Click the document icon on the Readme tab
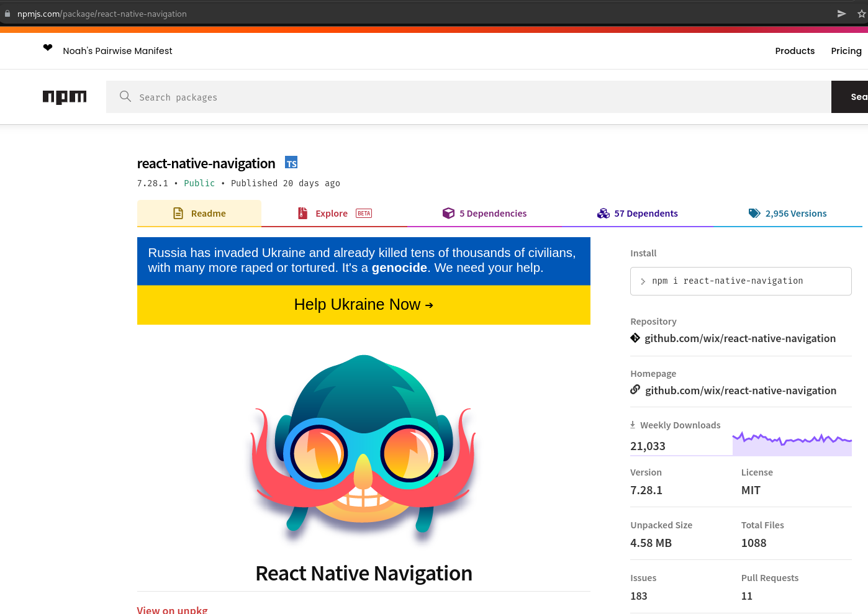Image resolution: width=868 pixels, height=614 pixels. pyautogui.click(x=178, y=213)
